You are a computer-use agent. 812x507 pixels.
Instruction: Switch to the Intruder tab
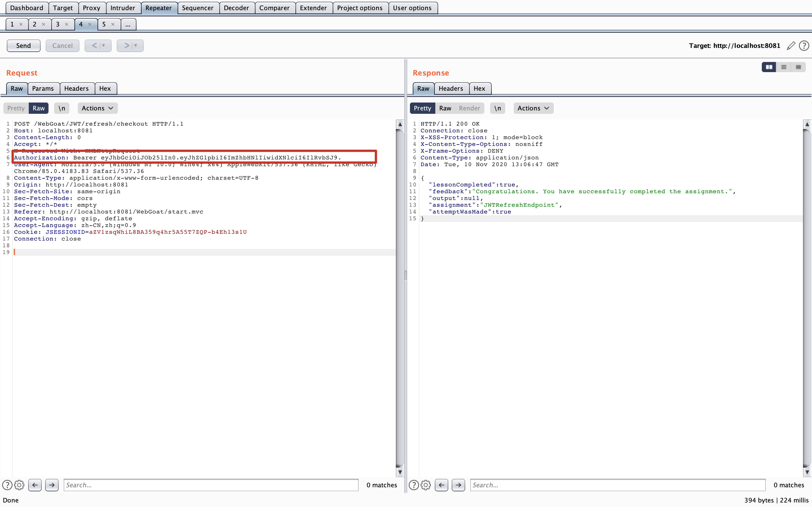tap(122, 8)
